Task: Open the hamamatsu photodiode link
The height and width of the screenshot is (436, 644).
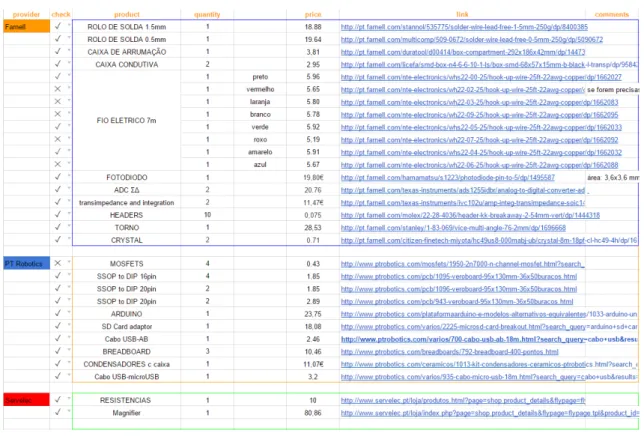Action: pyautogui.click(x=448, y=178)
